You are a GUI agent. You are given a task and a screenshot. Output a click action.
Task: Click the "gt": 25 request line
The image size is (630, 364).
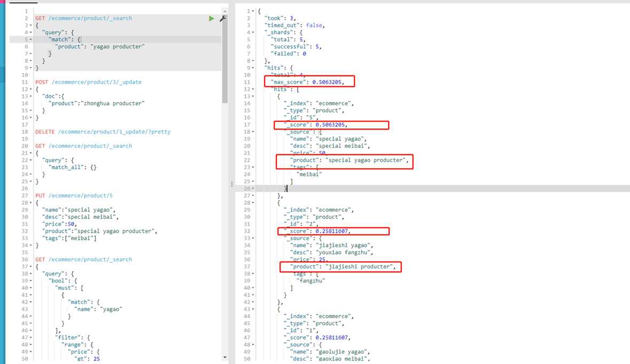pyautogui.click(x=87, y=359)
